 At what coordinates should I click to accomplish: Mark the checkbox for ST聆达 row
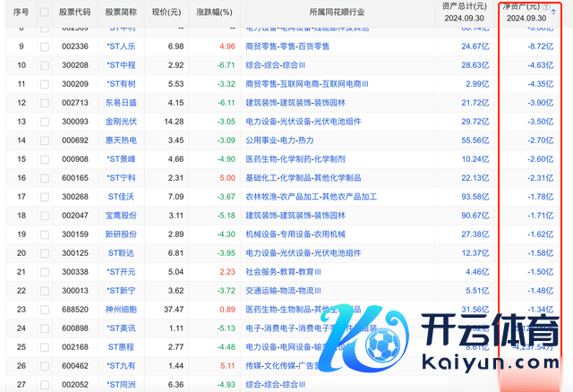coord(45,252)
